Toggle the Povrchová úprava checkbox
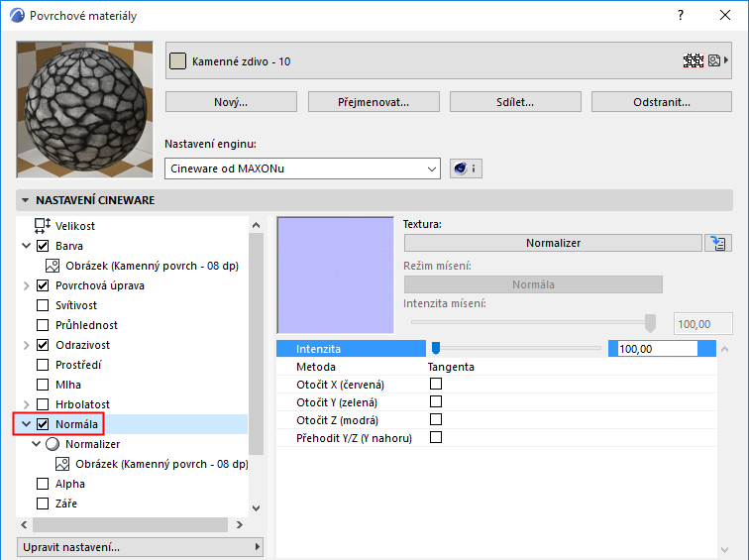The image size is (749, 560). pyautogui.click(x=43, y=285)
